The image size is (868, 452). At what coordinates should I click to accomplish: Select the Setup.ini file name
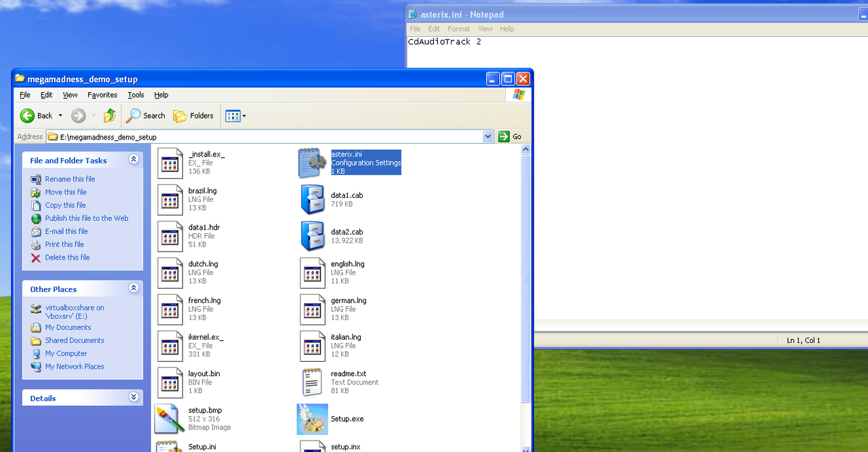coord(202,447)
